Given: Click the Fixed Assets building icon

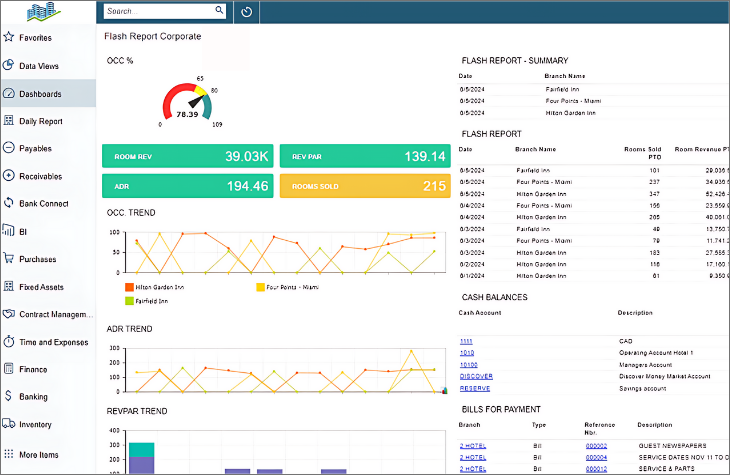Looking at the screenshot, I should point(8,286).
